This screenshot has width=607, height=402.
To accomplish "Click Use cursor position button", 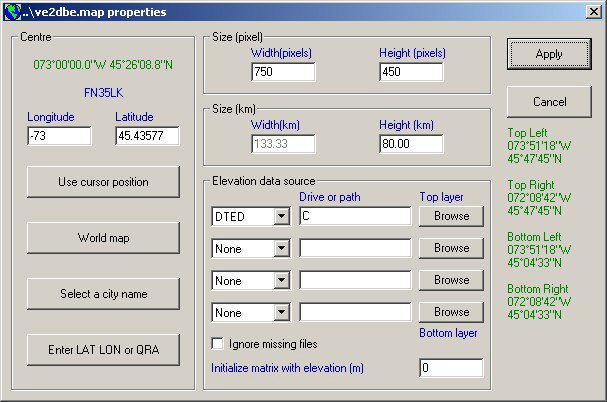I will click(x=103, y=182).
